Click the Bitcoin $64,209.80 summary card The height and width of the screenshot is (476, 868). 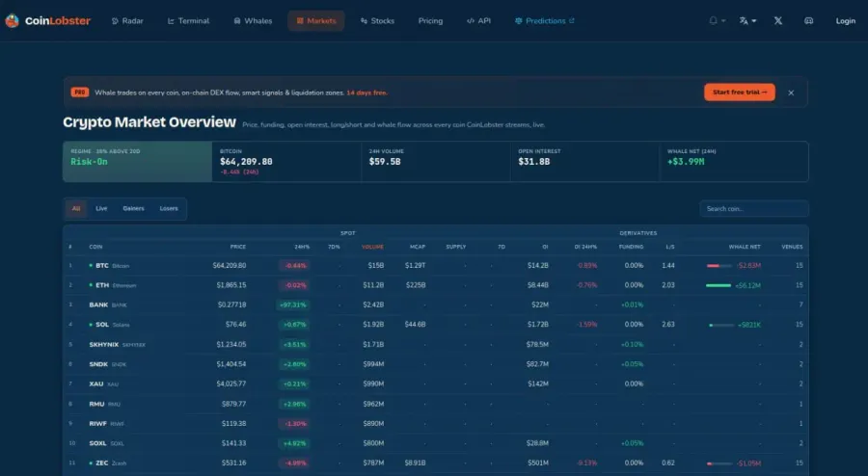pyautogui.click(x=286, y=162)
